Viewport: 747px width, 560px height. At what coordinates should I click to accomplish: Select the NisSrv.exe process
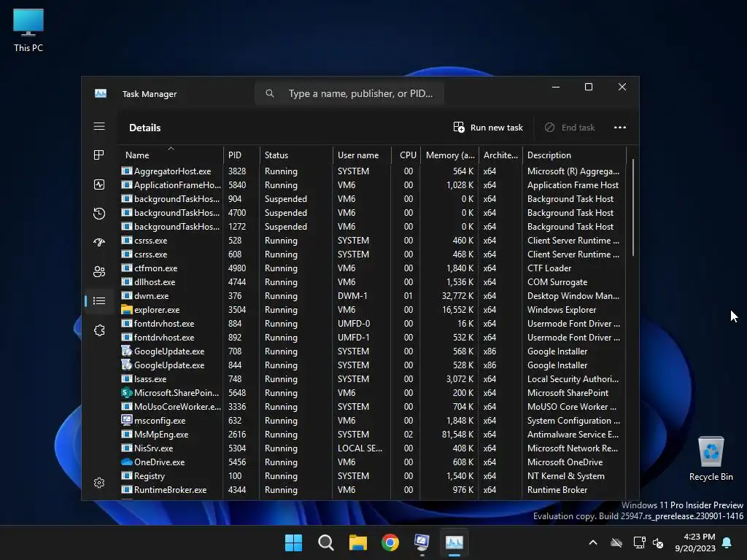(x=373, y=448)
